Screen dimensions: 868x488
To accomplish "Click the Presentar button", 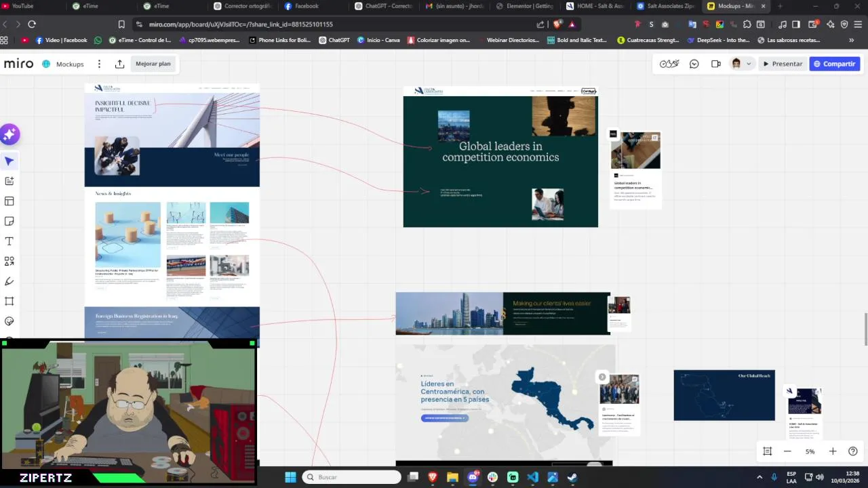I will pos(782,64).
